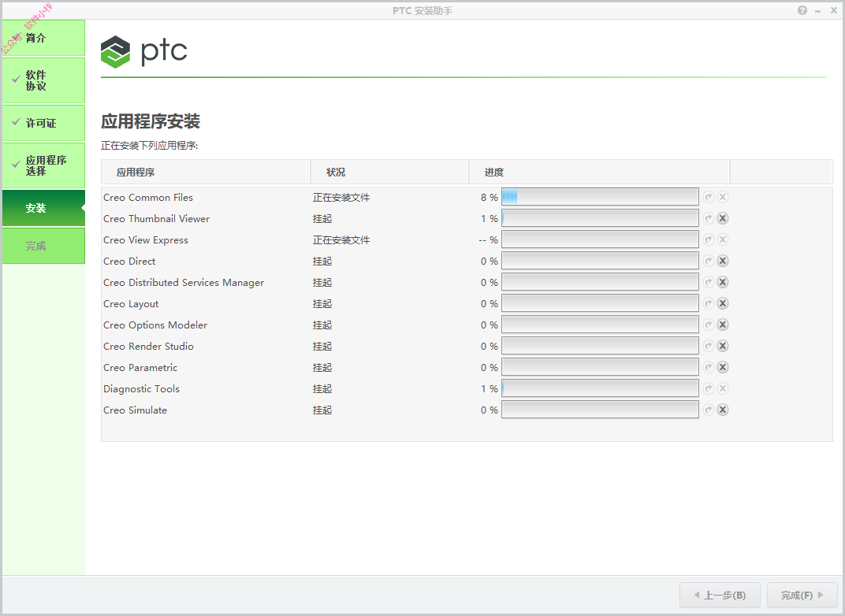Click retry icon for Creo Parametric
The height and width of the screenshot is (616, 845).
[x=709, y=367]
